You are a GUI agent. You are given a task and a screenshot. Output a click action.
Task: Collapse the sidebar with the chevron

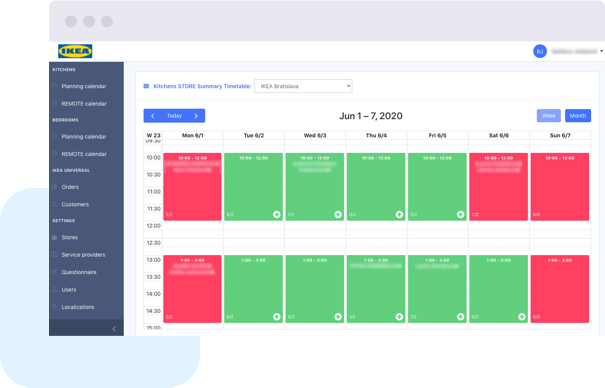click(x=114, y=329)
